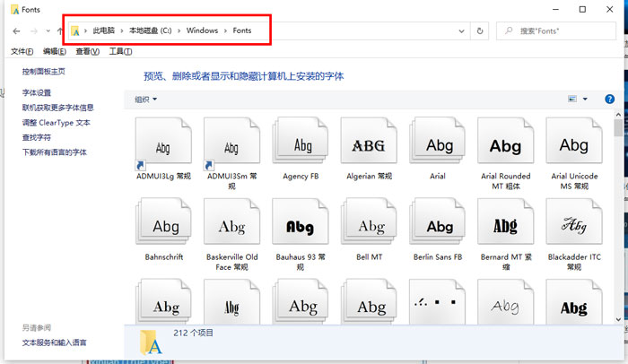Image resolution: width=628 pixels, height=364 pixels.
Task: Click the 下载所有语言的字体 link
Action: click(55, 152)
